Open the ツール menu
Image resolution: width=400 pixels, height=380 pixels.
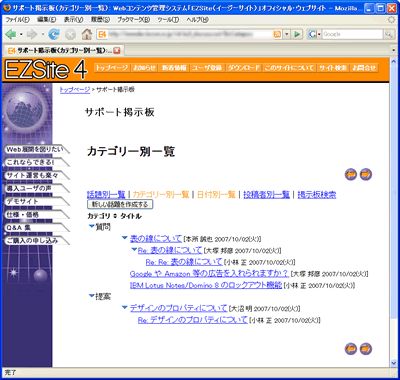click(168, 20)
